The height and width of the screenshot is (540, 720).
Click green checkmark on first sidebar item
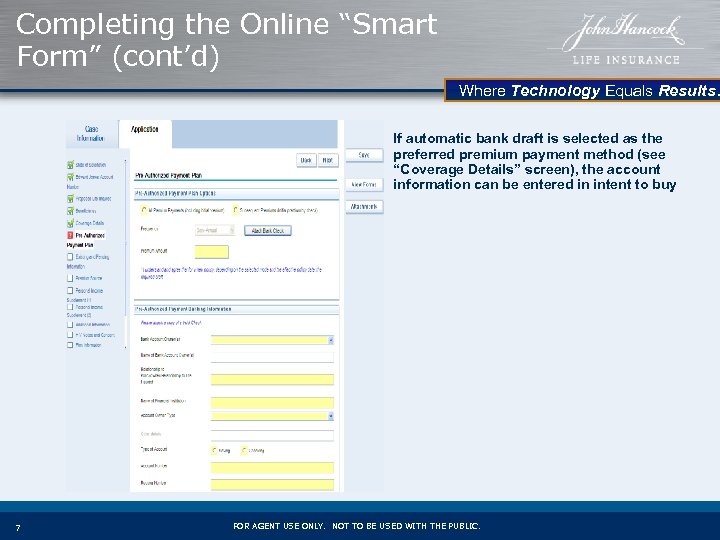[70, 164]
